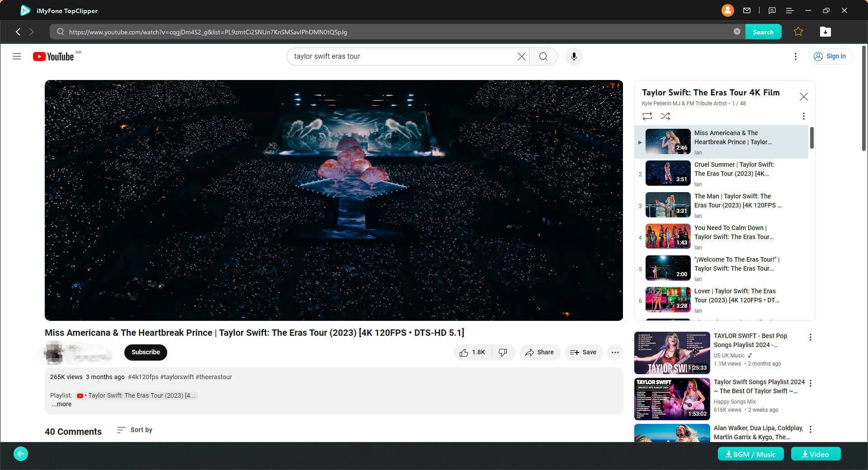Image resolution: width=868 pixels, height=470 pixels.
Task: Download as BGM / Music
Action: tap(750, 454)
